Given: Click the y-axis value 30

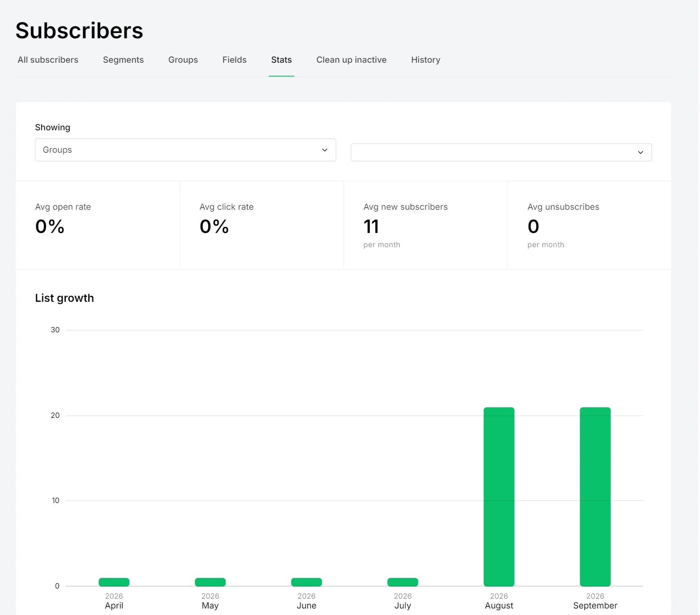Looking at the screenshot, I should 55,330.
